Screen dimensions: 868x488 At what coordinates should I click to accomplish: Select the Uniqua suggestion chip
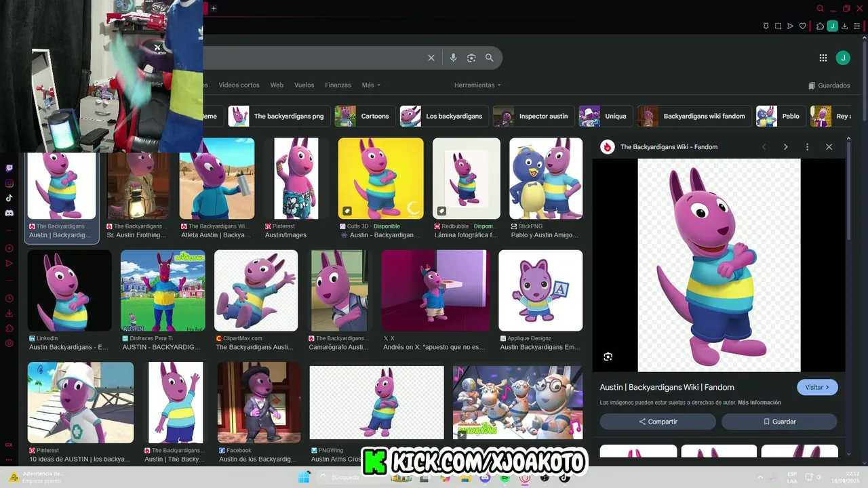tap(605, 116)
